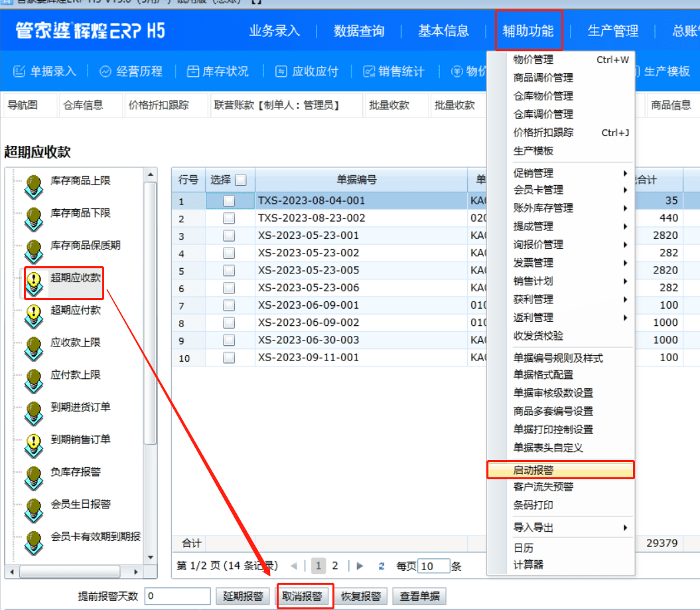Check the box for XS-2023-05-23-001
The width and height of the screenshot is (700, 610).
point(229,236)
